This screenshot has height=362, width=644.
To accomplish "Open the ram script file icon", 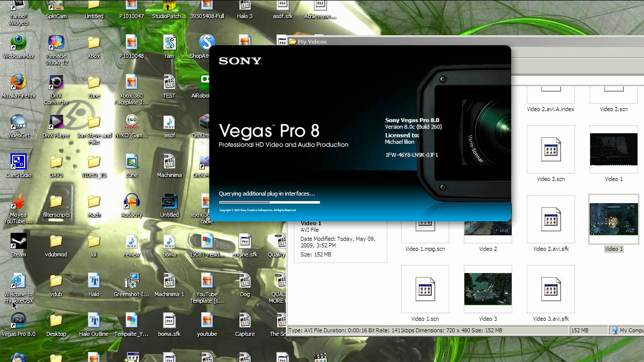I will tap(170, 46).
